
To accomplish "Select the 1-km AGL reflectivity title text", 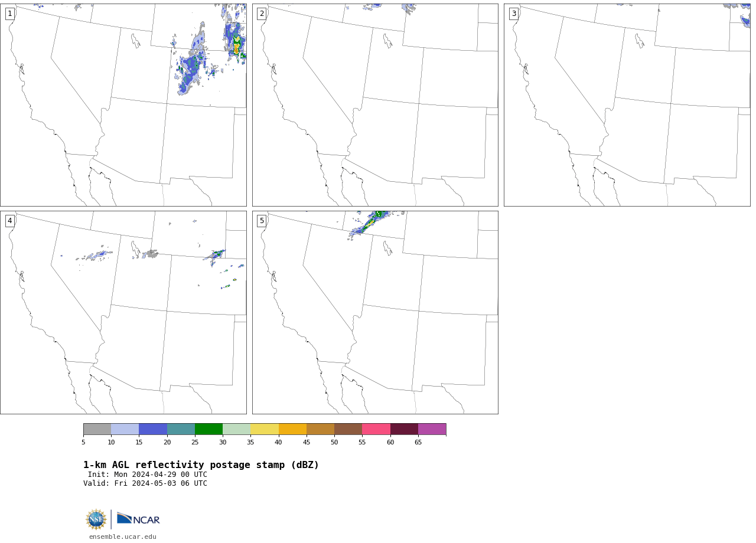I will click(201, 465).
